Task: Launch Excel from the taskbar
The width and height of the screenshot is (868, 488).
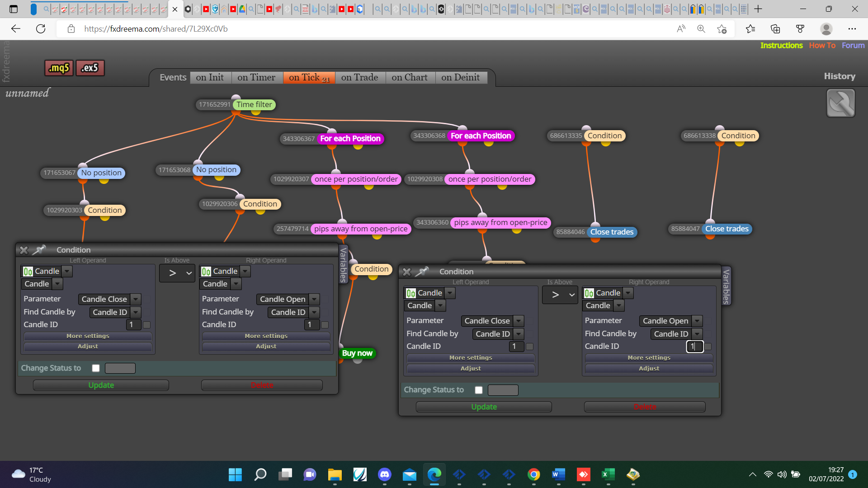Action: 608,474
